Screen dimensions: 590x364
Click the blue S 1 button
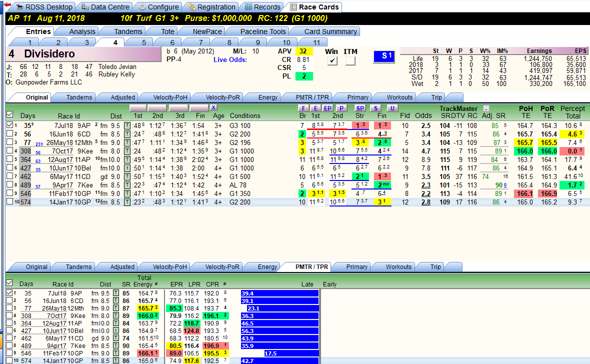click(384, 56)
